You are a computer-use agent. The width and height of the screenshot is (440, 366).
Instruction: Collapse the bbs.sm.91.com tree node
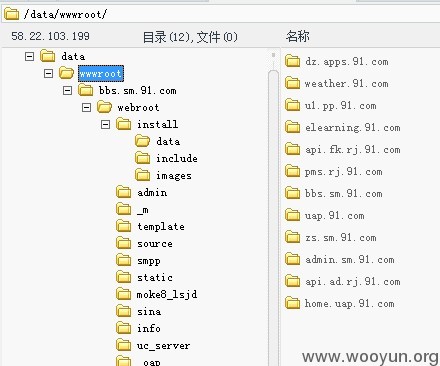[x=67, y=90]
